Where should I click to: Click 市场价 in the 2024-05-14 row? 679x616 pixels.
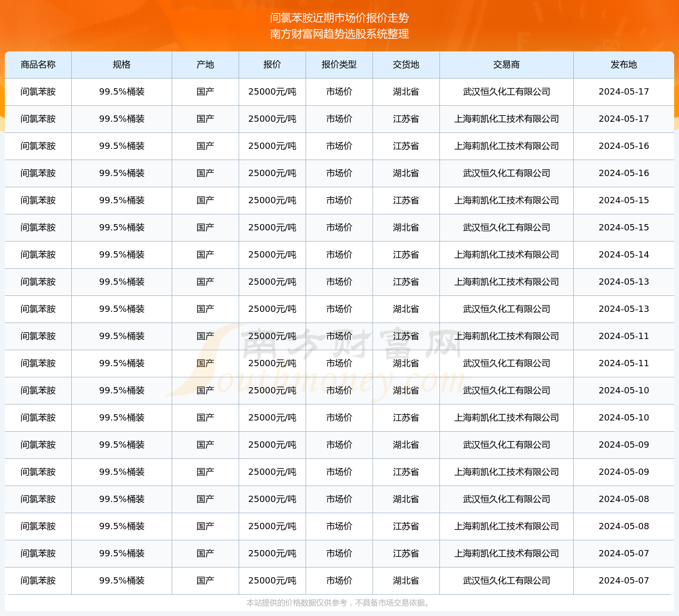point(339,255)
